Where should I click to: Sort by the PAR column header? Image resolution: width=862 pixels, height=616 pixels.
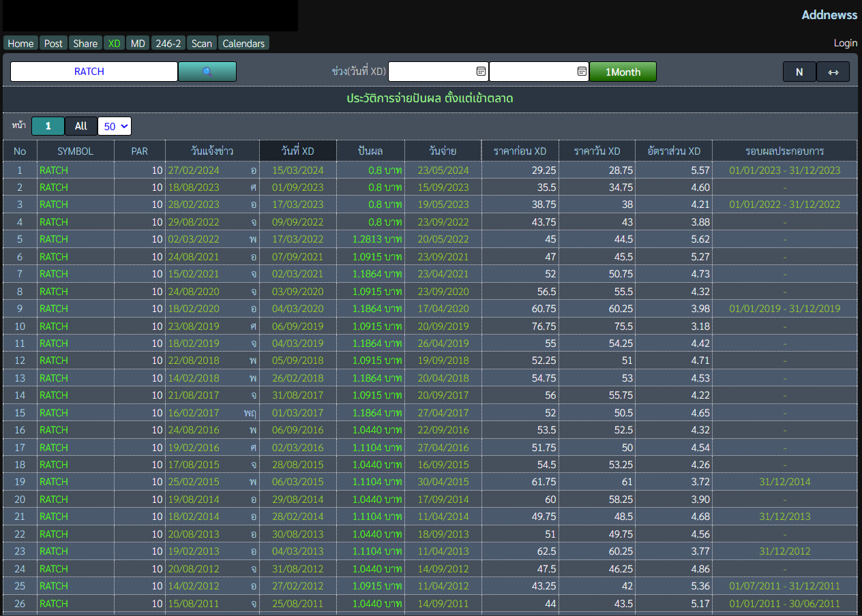coord(139,151)
